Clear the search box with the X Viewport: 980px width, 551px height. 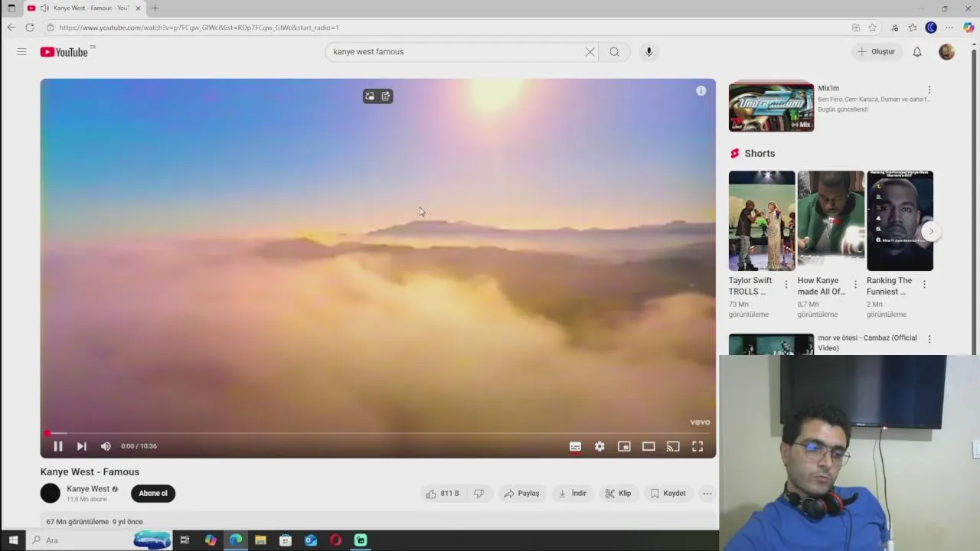[x=590, y=52]
